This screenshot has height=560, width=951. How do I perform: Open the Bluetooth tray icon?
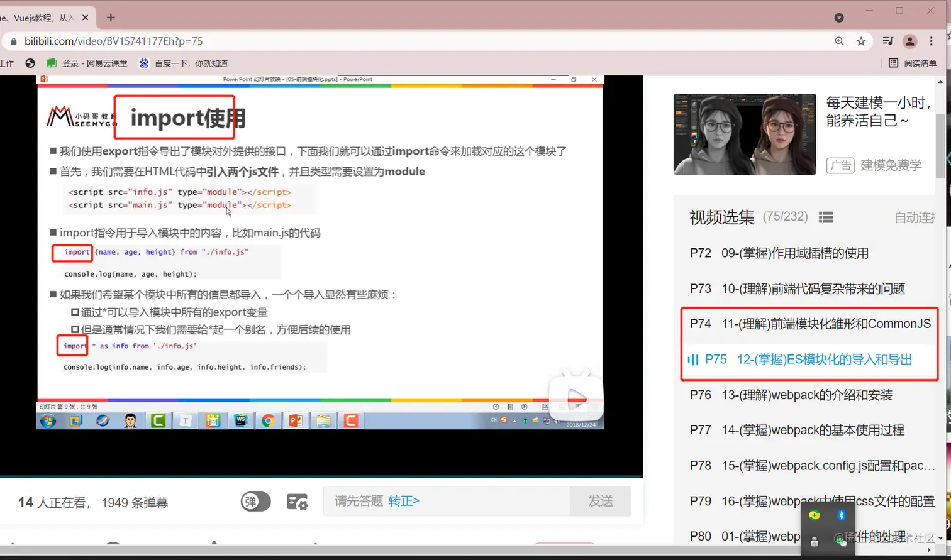[841, 516]
